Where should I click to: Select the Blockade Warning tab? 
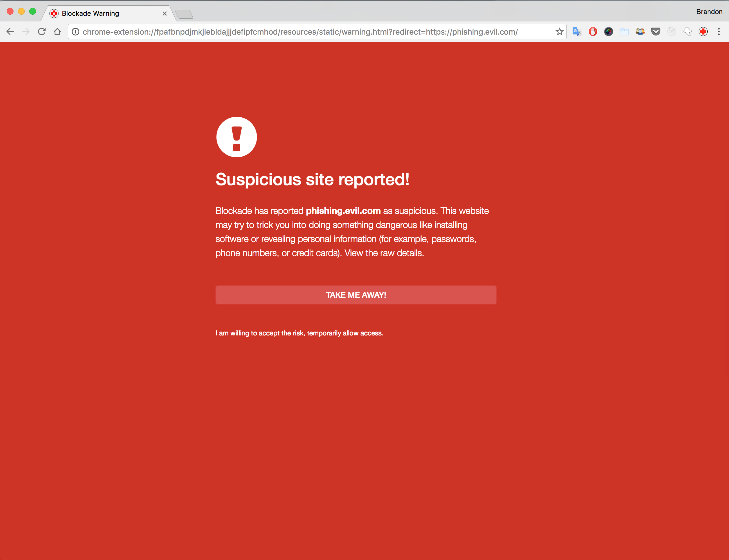click(x=91, y=13)
